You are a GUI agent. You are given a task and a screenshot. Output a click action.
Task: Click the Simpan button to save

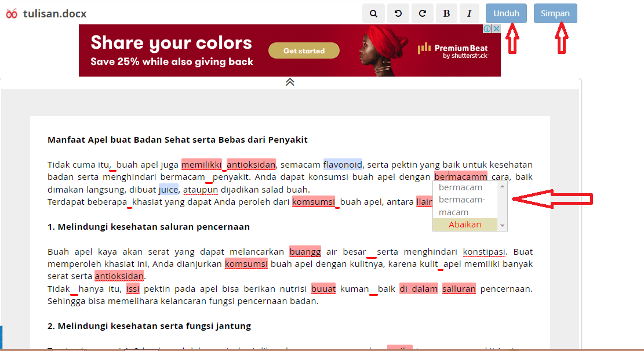coord(555,13)
